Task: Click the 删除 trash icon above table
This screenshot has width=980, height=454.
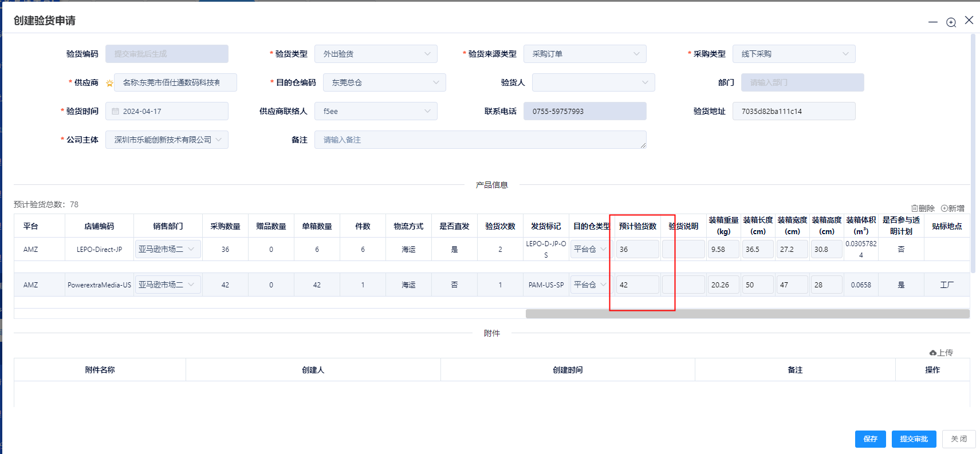Action: tap(915, 208)
